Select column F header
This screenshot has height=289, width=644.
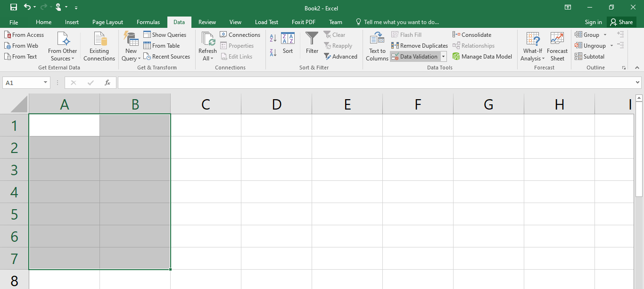point(418,104)
